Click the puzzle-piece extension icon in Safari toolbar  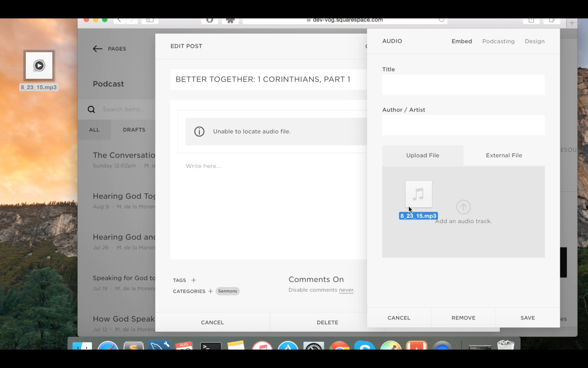coord(230,20)
